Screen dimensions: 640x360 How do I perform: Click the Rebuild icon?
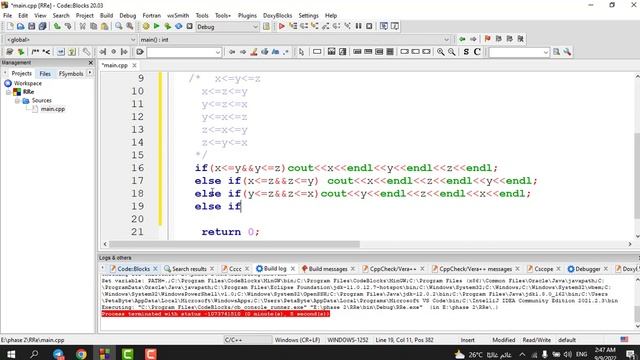tap(178, 27)
